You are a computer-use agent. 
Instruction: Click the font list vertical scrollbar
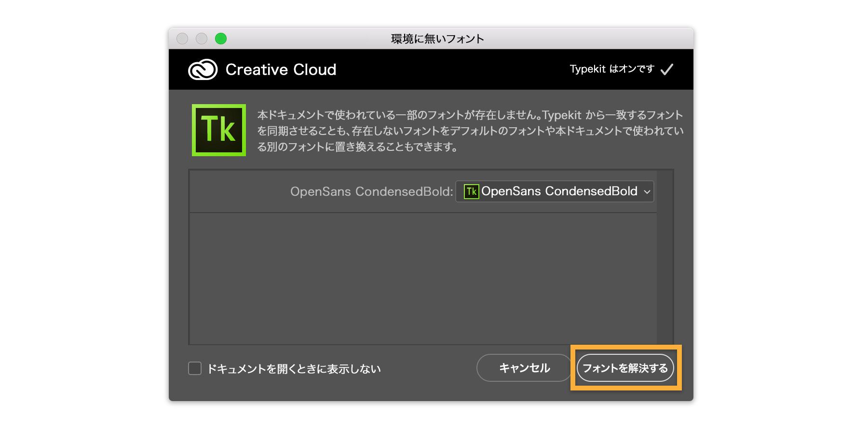tap(665, 257)
